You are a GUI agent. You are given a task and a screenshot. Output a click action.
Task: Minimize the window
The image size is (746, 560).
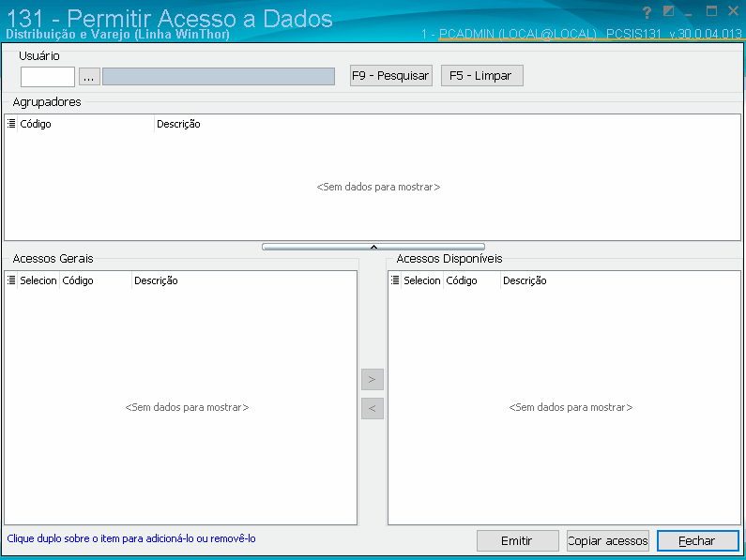click(x=689, y=15)
